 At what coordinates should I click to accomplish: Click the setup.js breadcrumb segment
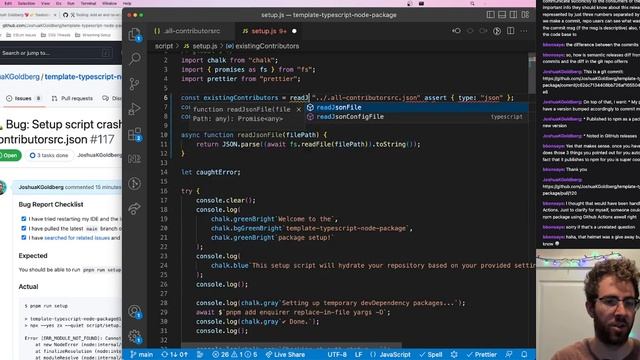pyautogui.click(x=204, y=46)
